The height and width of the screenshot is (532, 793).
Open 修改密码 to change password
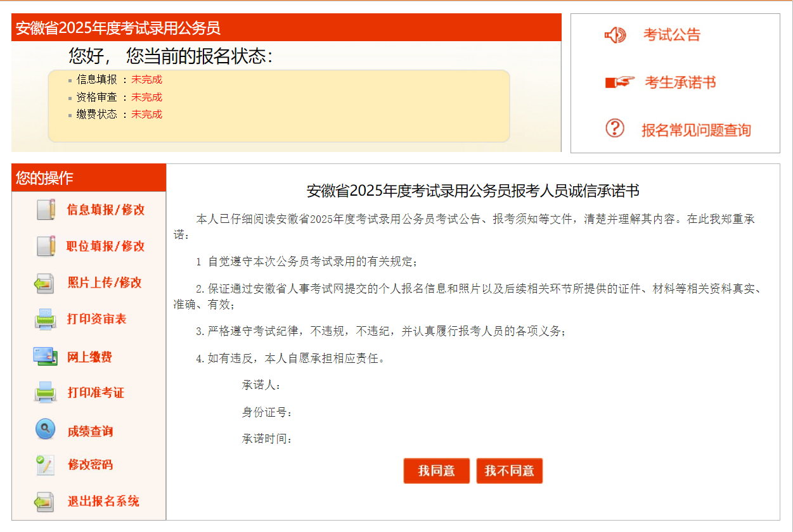[90, 465]
